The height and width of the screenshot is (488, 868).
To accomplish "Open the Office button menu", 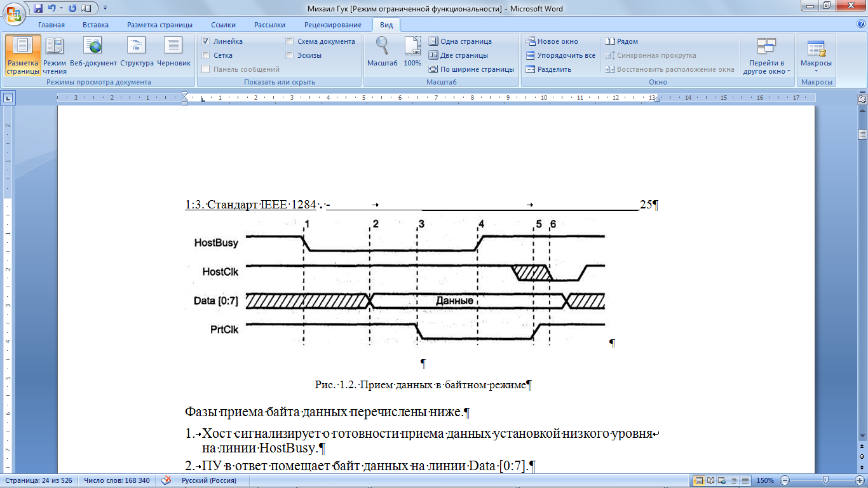I will [13, 13].
